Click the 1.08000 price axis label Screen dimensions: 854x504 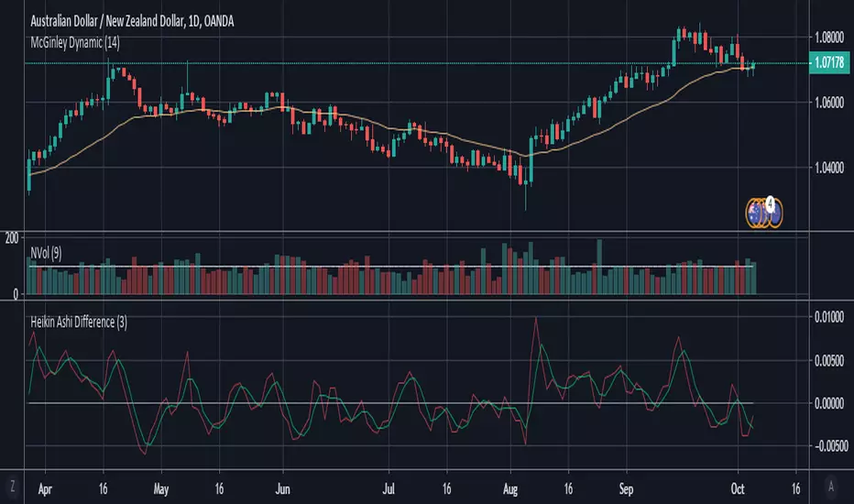click(x=829, y=37)
